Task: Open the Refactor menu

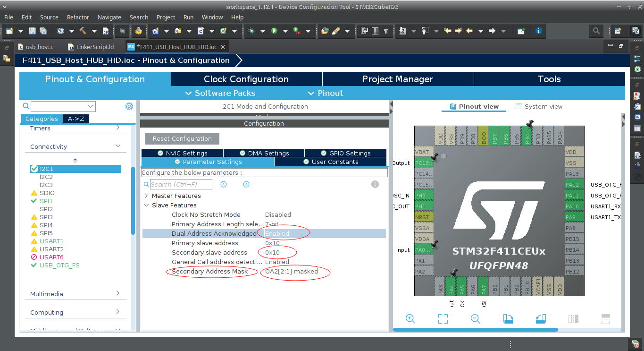Action: [x=78, y=17]
